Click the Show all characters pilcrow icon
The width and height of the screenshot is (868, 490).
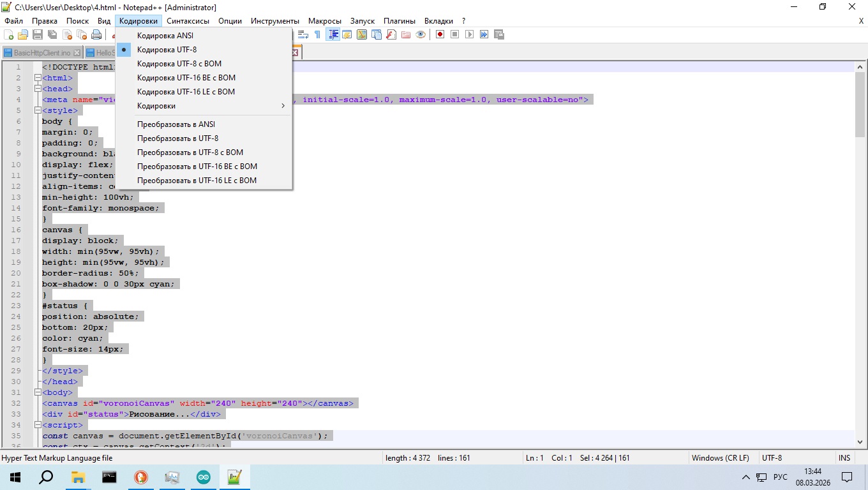tap(317, 34)
